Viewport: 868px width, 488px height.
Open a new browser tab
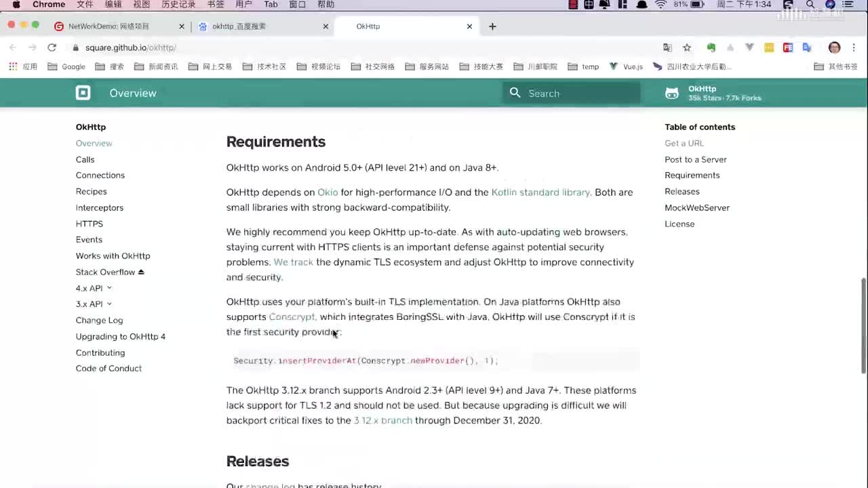492,26
